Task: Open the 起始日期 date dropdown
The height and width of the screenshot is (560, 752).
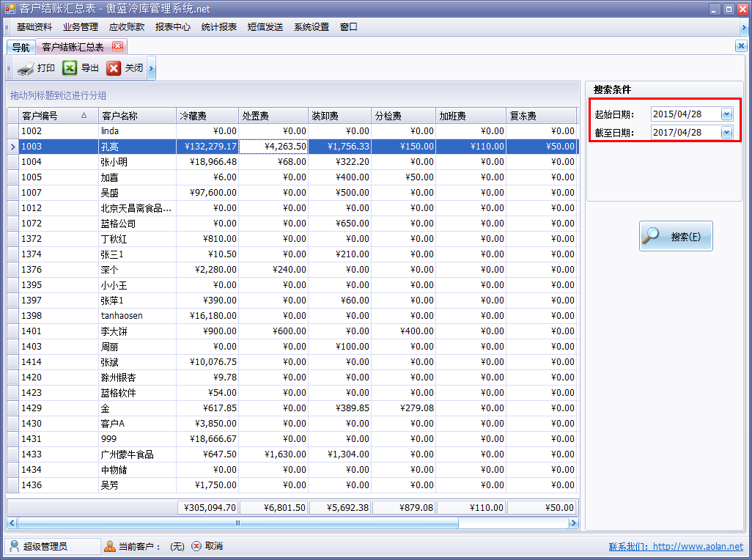Action: (x=726, y=114)
